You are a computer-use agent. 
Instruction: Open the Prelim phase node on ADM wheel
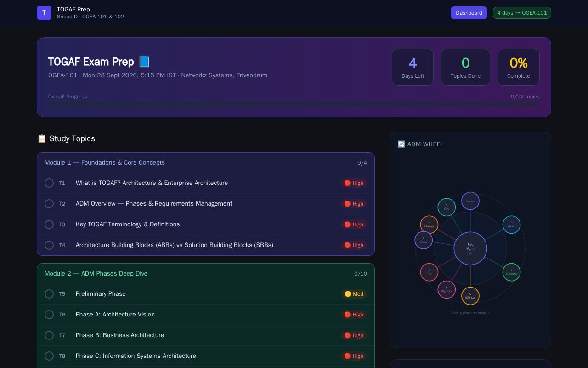470,201
